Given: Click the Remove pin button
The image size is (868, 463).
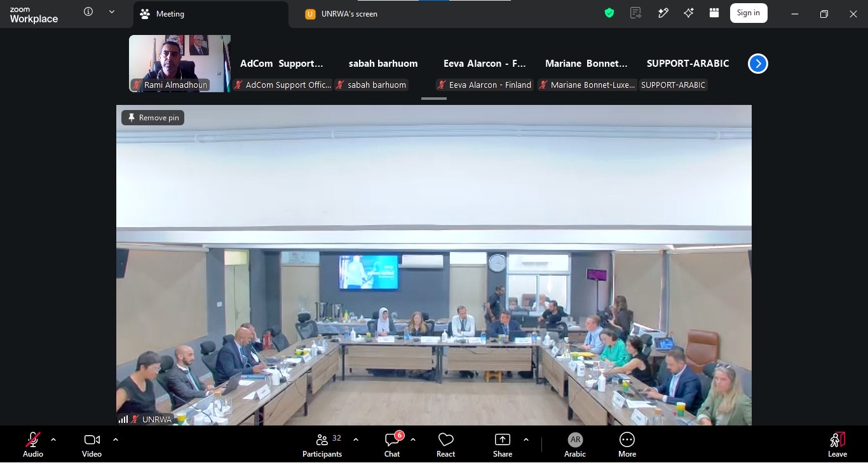Looking at the screenshot, I should point(153,118).
